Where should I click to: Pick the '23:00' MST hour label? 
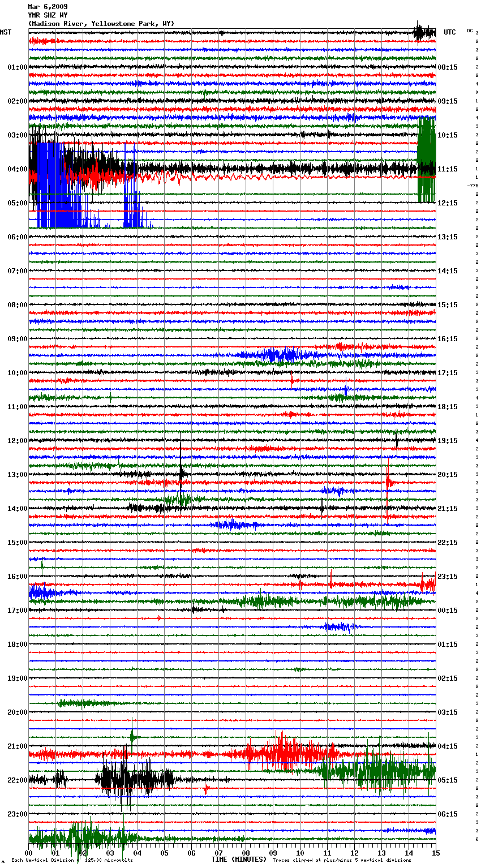[17, 814]
